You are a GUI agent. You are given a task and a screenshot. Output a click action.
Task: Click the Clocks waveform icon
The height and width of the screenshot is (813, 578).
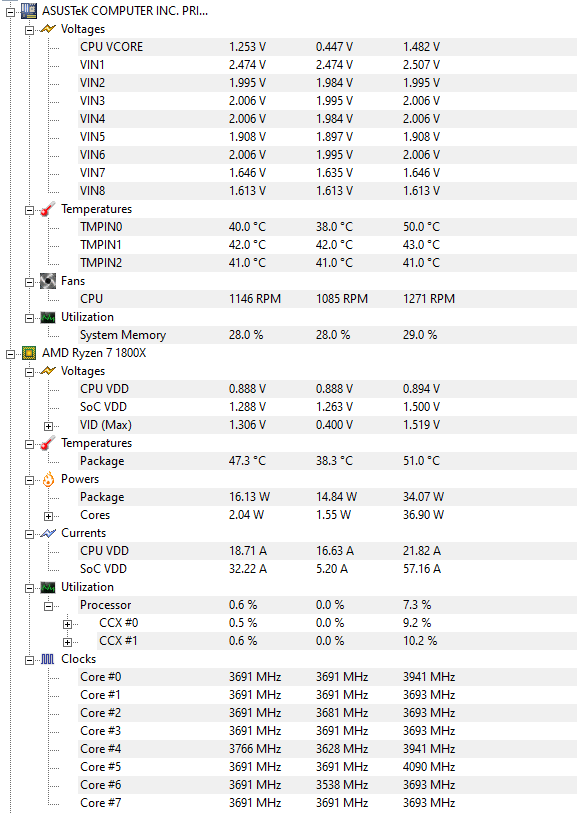pos(48,659)
